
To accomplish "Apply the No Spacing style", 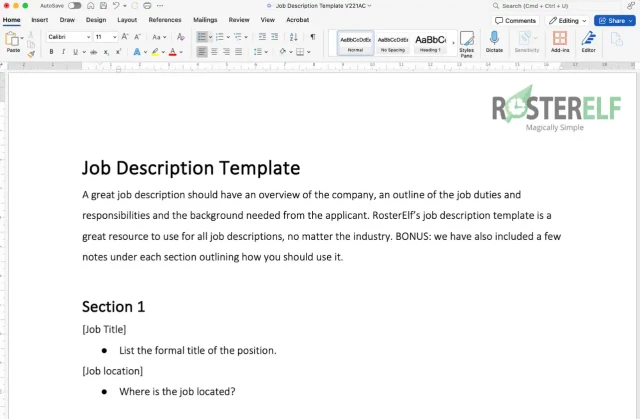I will tap(393, 43).
